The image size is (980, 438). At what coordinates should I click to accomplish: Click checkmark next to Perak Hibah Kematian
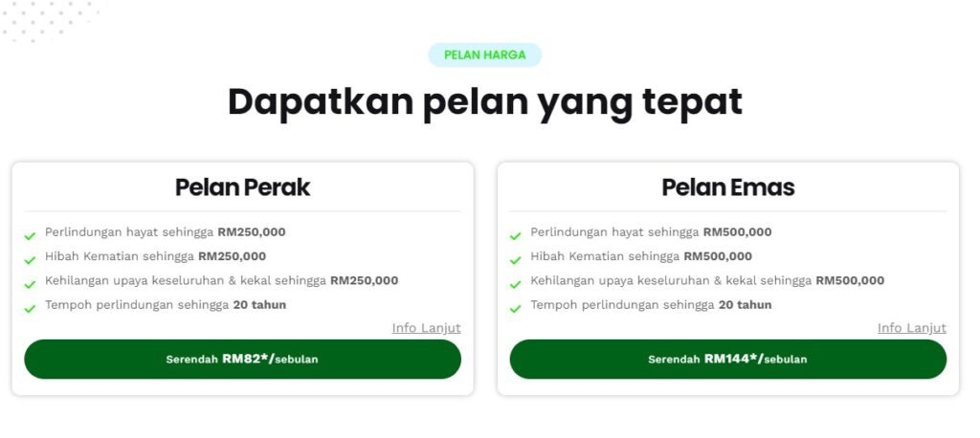(31, 259)
